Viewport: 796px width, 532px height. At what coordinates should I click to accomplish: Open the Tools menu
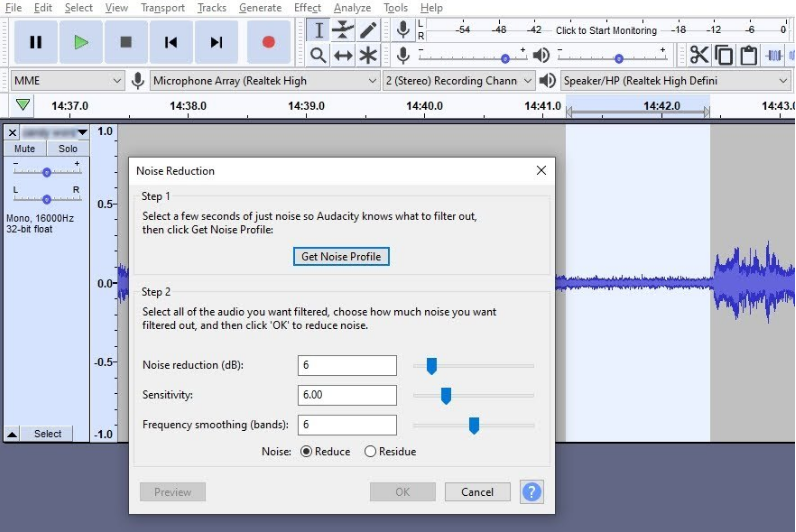[x=395, y=8]
